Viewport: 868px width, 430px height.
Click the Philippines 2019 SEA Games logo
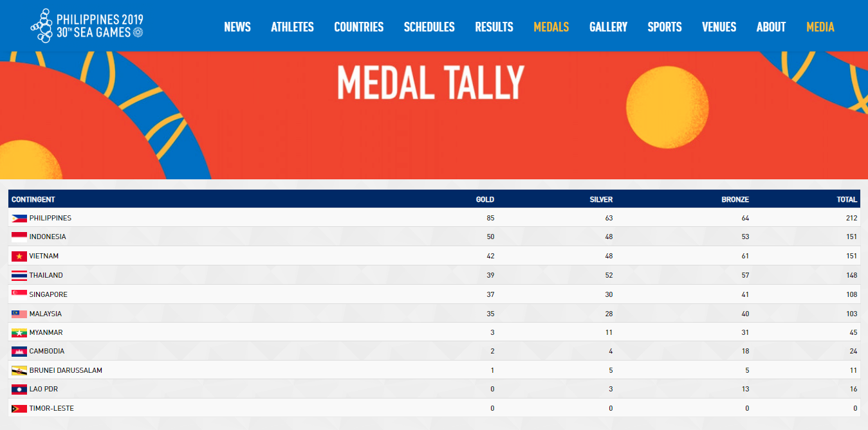pos(87,26)
